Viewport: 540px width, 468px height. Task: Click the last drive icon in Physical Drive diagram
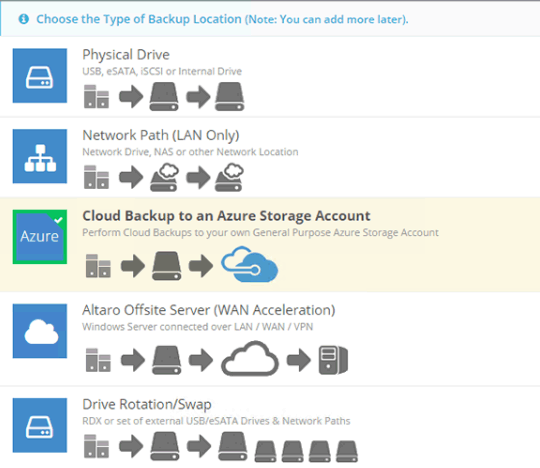coord(230,96)
